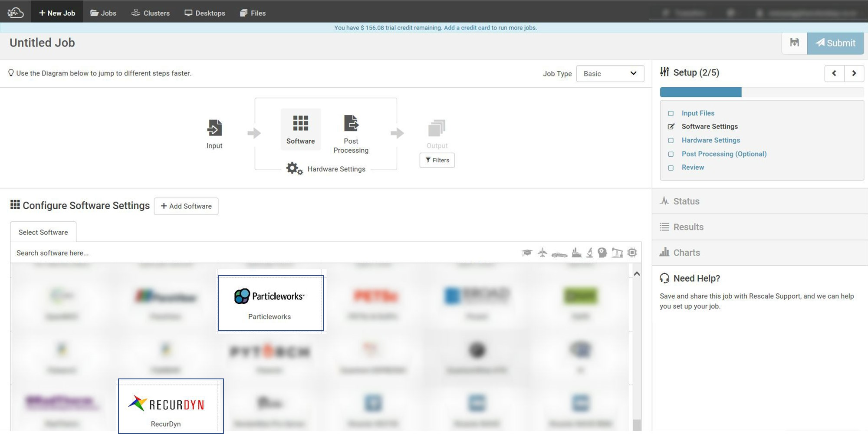Switch to the Select Software tab

click(43, 232)
